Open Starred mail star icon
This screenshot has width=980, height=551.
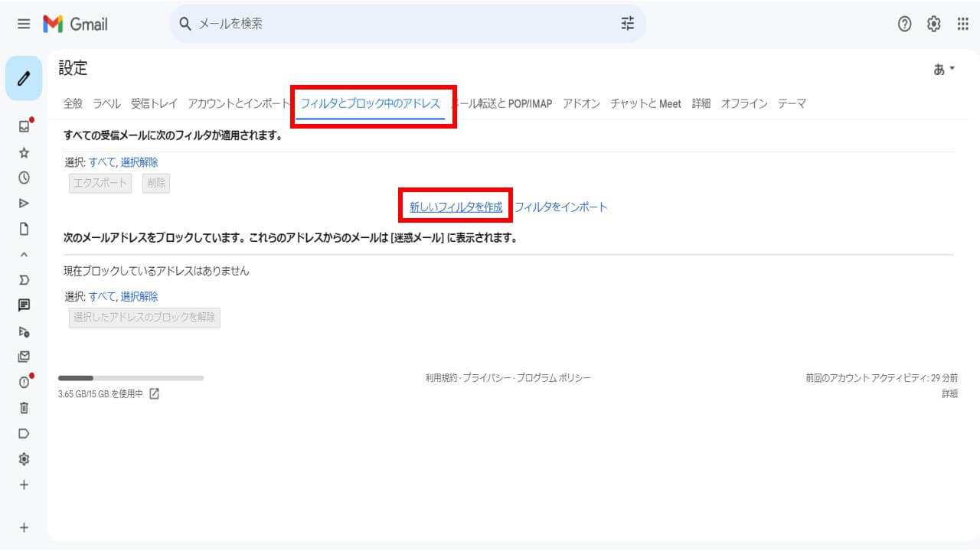pos(24,152)
